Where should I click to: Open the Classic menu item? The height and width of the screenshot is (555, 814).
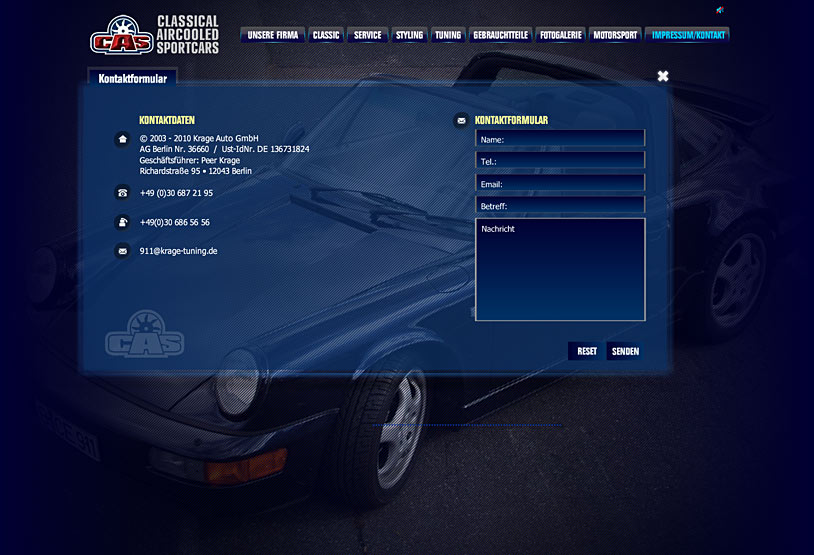[x=326, y=35]
